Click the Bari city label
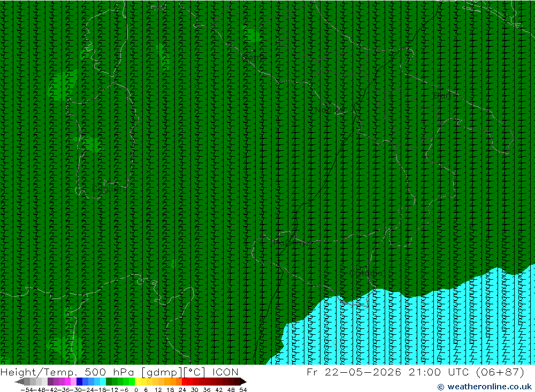 click(x=442, y=96)
